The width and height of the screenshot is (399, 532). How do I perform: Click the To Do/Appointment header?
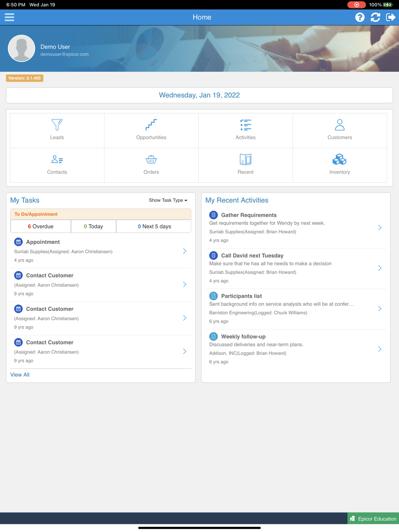101,214
